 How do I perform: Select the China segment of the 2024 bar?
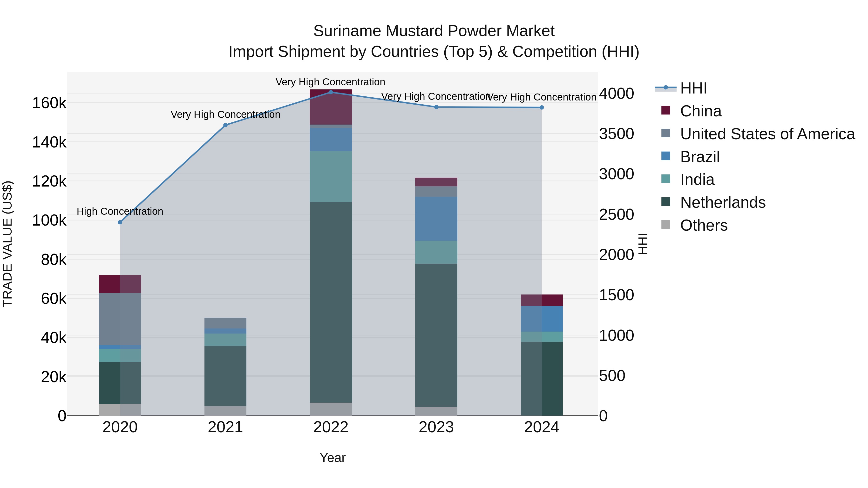[542, 301]
